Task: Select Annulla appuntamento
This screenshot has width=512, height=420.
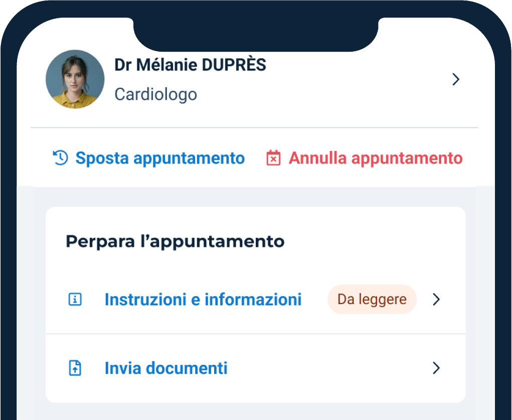Action: tap(375, 158)
